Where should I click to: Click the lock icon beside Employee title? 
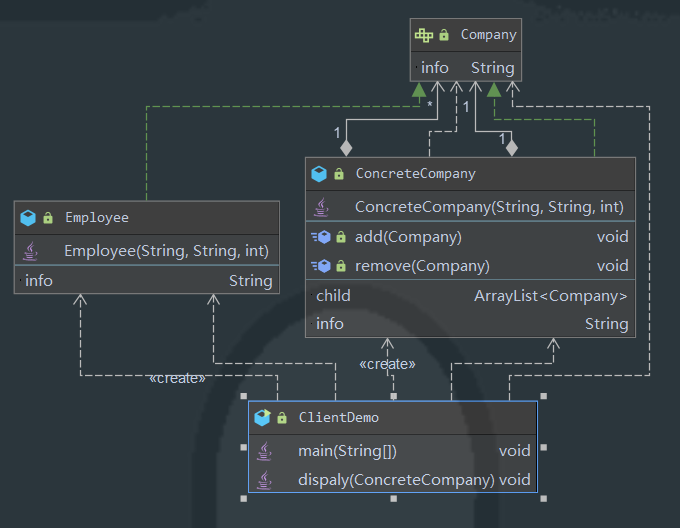pyautogui.click(x=48, y=218)
